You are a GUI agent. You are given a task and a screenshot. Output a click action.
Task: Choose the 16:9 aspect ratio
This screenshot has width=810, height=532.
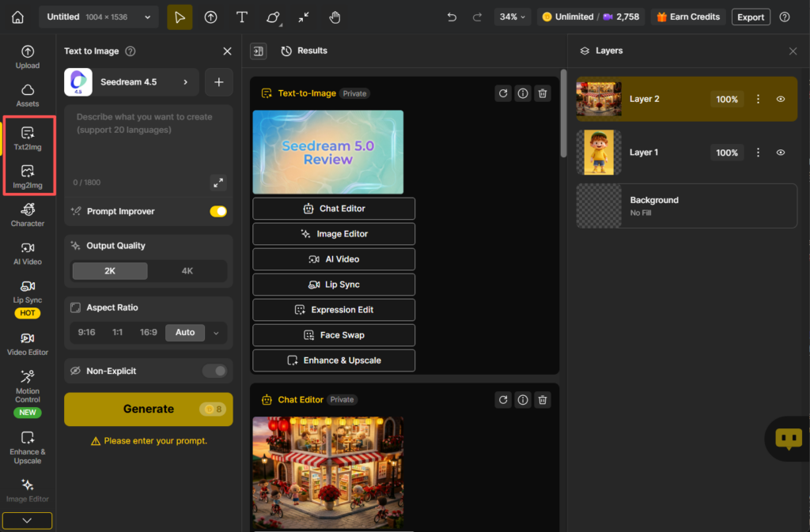(148, 333)
